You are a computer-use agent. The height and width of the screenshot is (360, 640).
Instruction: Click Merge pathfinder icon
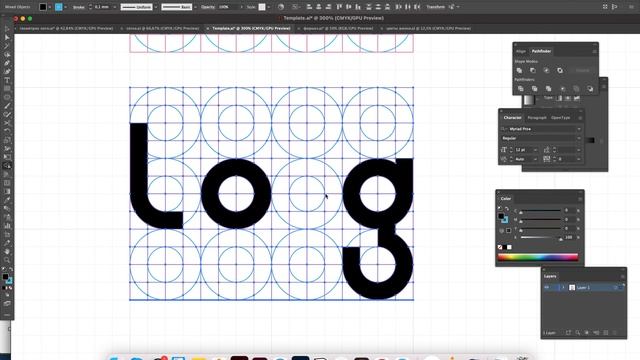point(548,89)
